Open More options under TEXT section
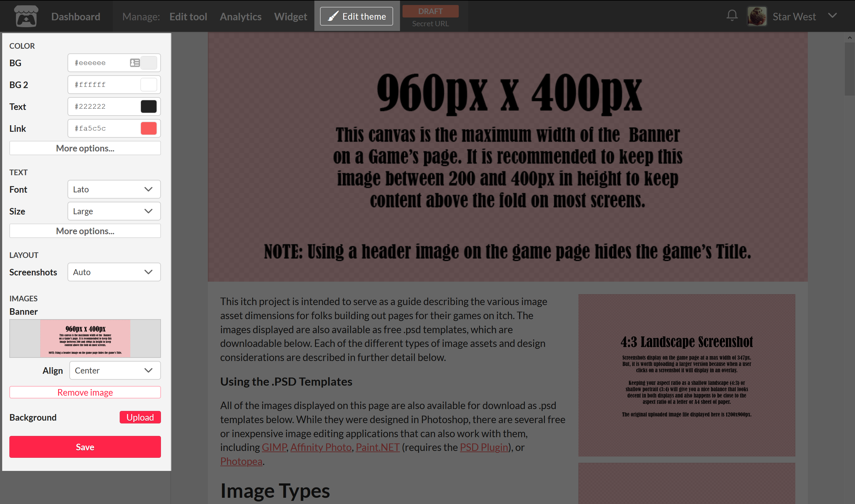The height and width of the screenshot is (504, 855). pos(85,231)
